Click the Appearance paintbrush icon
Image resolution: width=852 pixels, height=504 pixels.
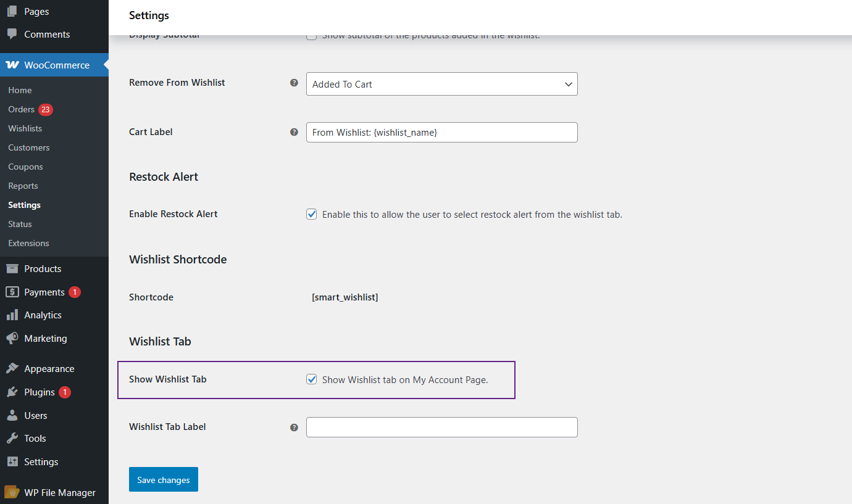pyautogui.click(x=12, y=368)
